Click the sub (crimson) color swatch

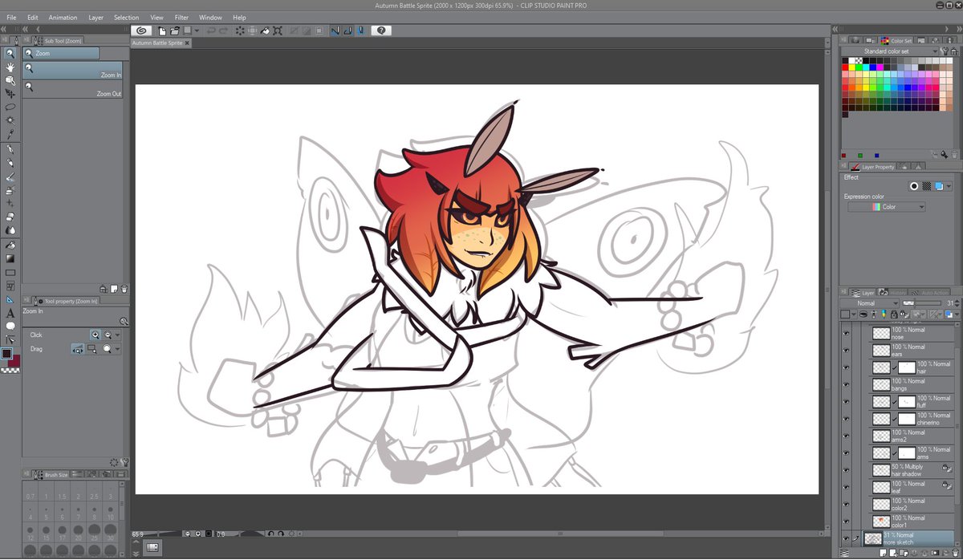coord(14,360)
